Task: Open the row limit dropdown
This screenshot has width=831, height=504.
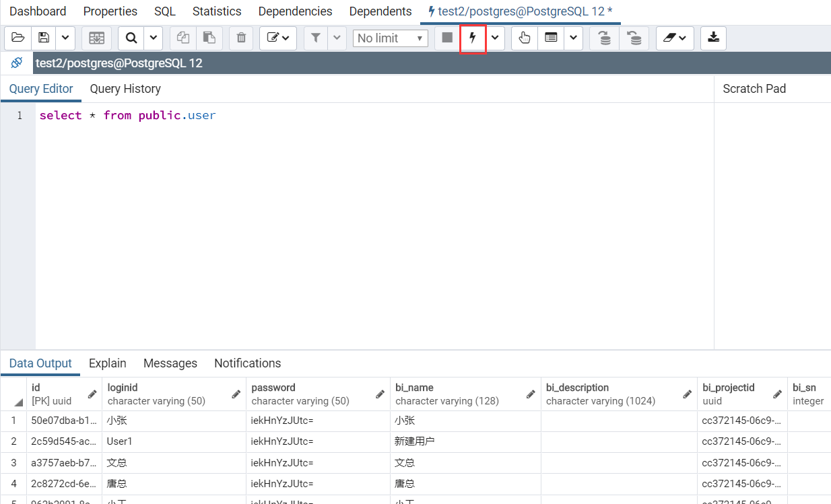Action: 390,38
